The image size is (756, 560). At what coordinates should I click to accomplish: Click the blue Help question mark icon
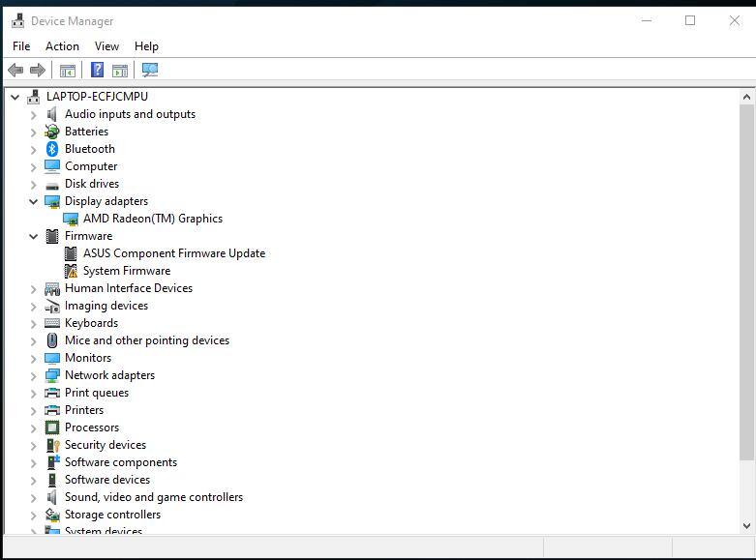coord(97,70)
